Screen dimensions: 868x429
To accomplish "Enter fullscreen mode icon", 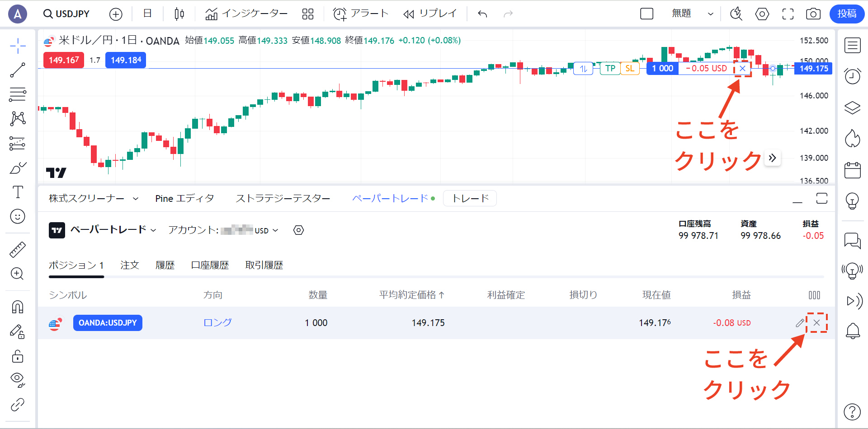I will 788,14.
